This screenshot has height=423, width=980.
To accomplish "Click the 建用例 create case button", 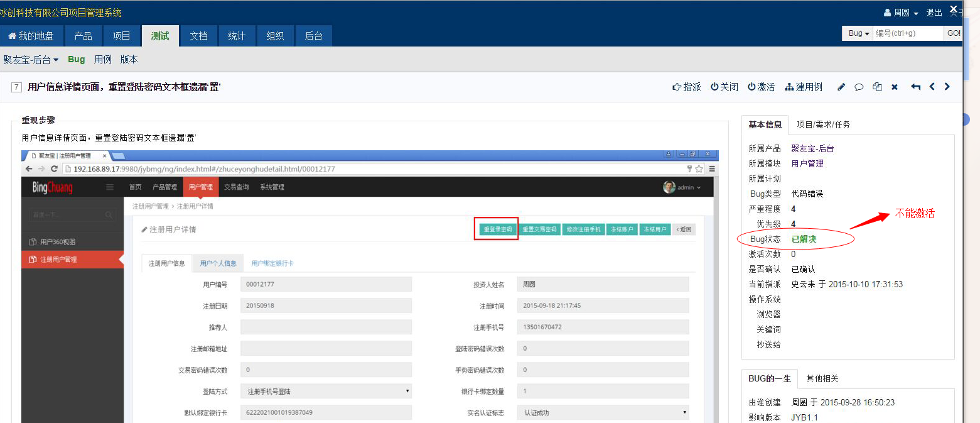I will tap(804, 87).
